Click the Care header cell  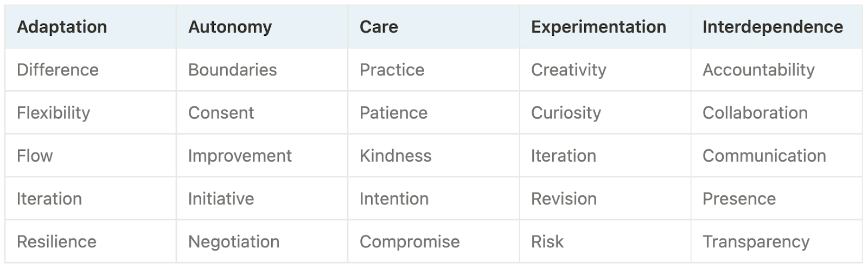click(x=433, y=27)
